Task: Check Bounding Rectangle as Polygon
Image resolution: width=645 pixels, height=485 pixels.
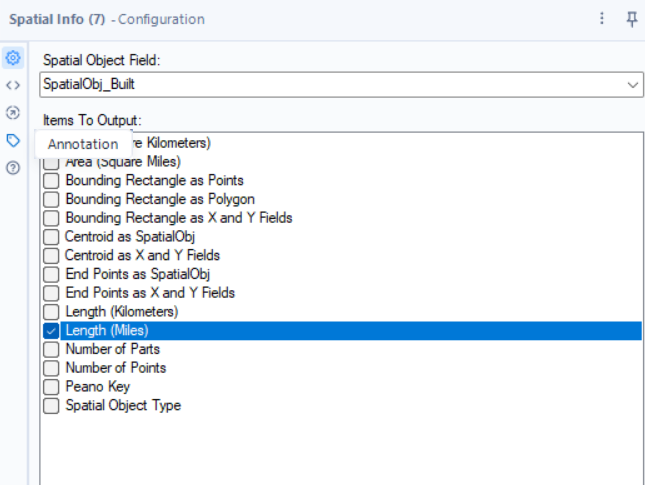Action: pyautogui.click(x=51, y=199)
